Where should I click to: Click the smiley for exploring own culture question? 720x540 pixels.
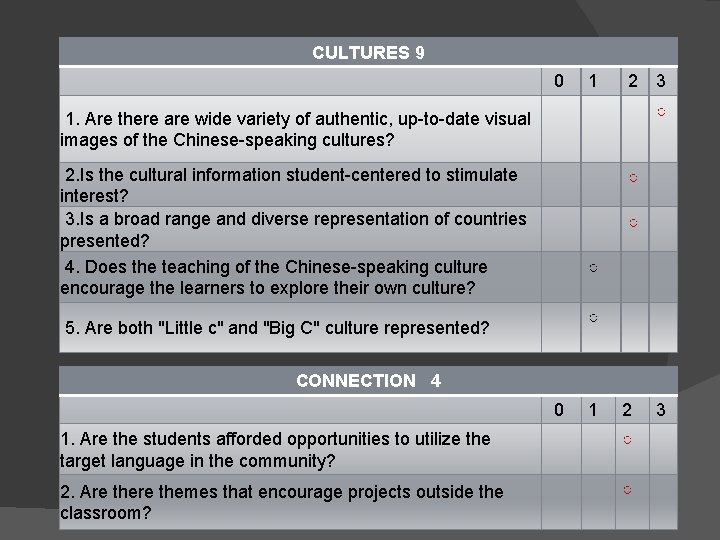(x=593, y=268)
